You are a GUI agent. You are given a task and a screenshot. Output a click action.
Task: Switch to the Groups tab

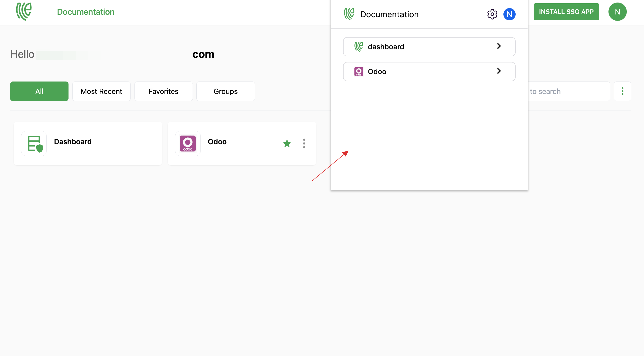pyautogui.click(x=226, y=91)
